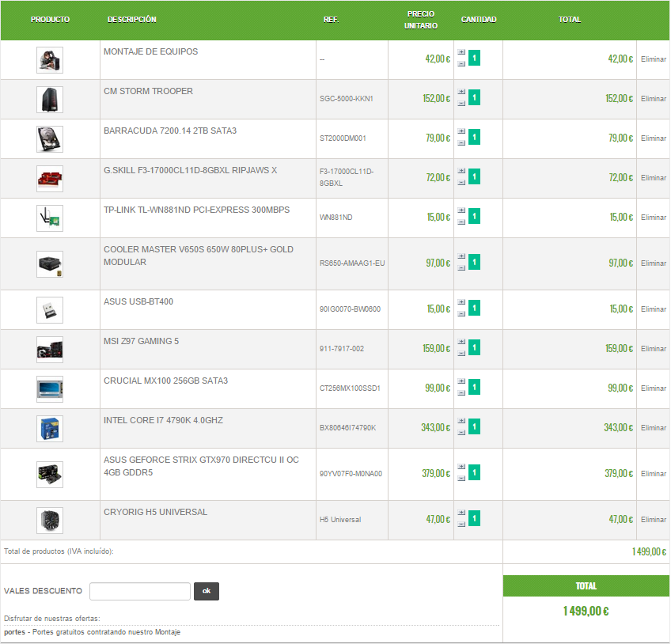
Task: Open the ASUS USB-BT400 dongle thumbnail
Action: point(50,310)
